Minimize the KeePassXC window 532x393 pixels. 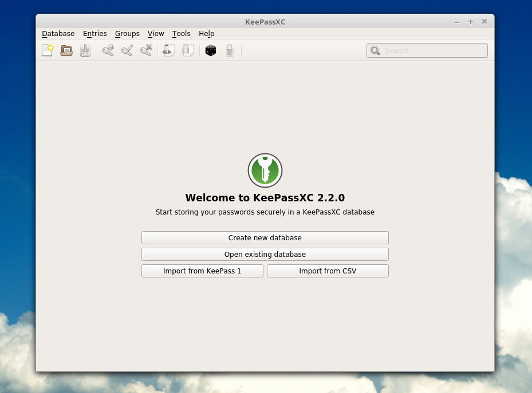pos(457,22)
